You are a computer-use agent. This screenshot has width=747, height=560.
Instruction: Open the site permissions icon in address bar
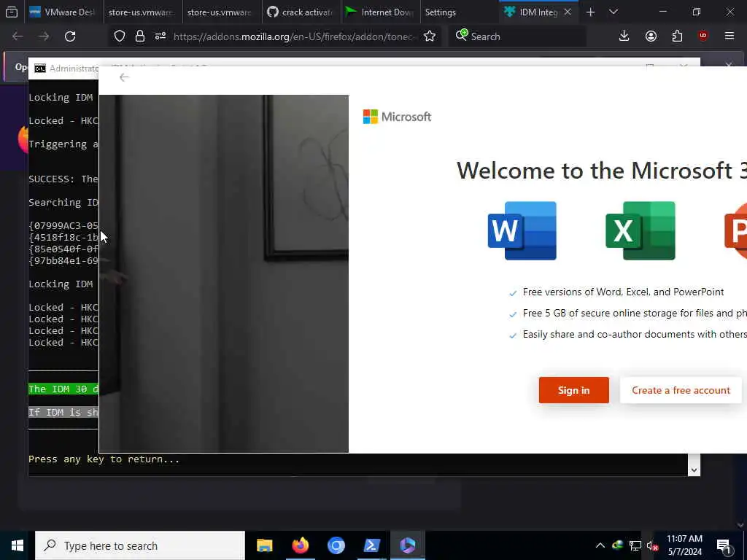tap(160, 36)
